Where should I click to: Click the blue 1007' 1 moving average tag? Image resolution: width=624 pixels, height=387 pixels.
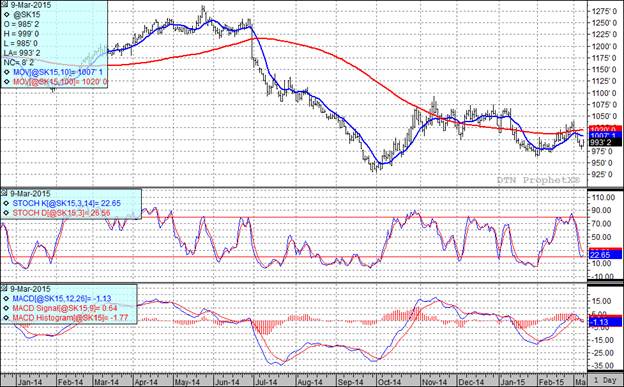pyautogui.click(x=605, y=136)
